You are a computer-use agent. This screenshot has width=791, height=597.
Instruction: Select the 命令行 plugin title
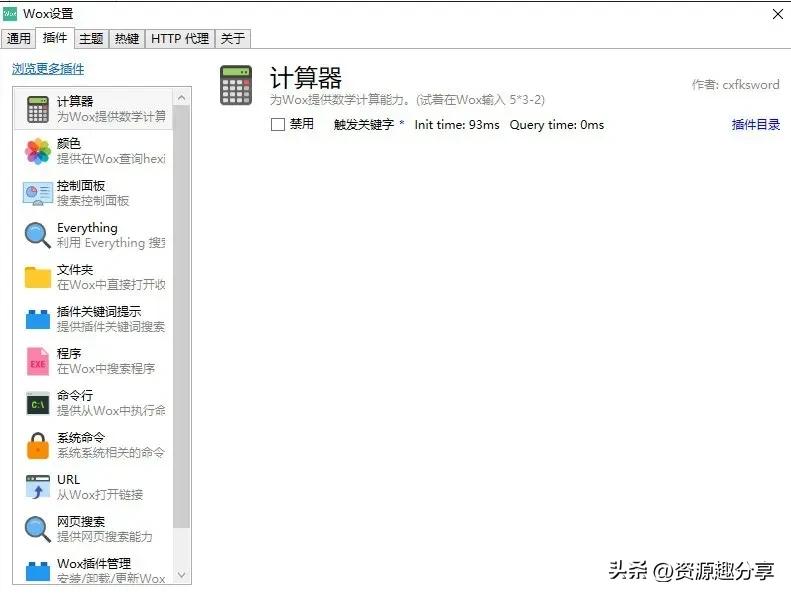click(x=75, y=395)
